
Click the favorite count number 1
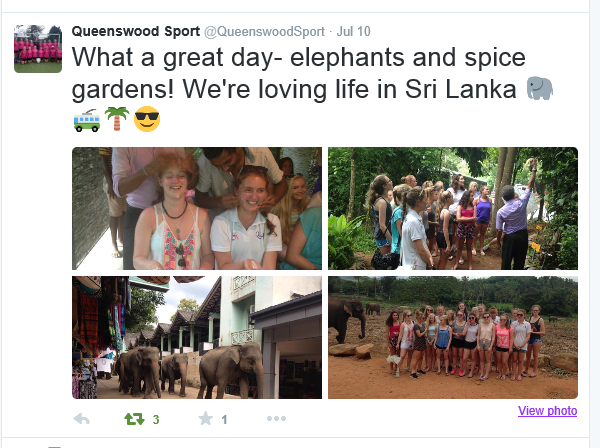[x=224, y=420]
